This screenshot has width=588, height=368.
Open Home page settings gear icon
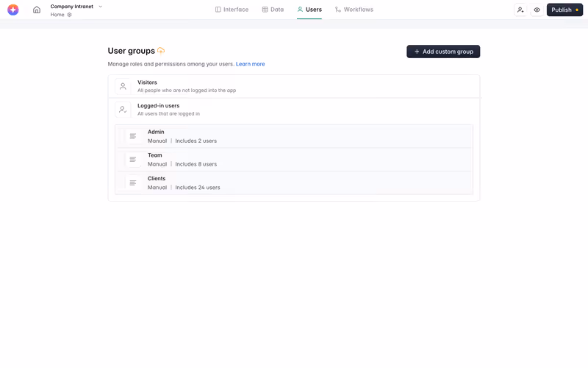(69, 15)
